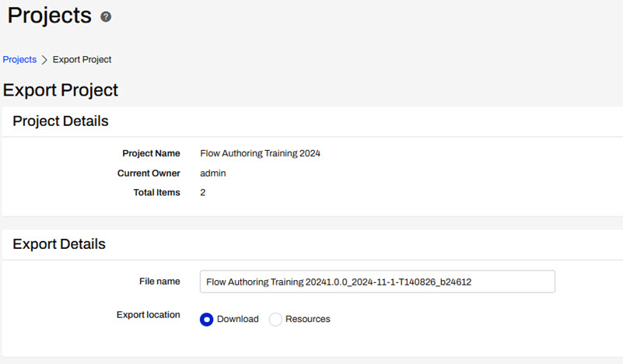Select the Download radio button
Screen dimensions: 623x364
206,319
